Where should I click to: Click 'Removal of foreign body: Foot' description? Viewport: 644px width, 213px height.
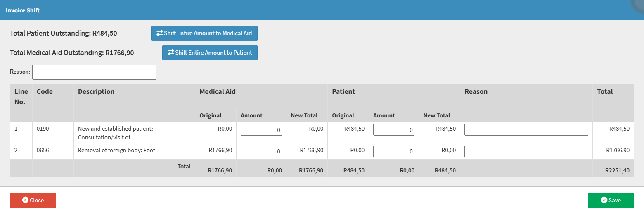pos(116,150)
